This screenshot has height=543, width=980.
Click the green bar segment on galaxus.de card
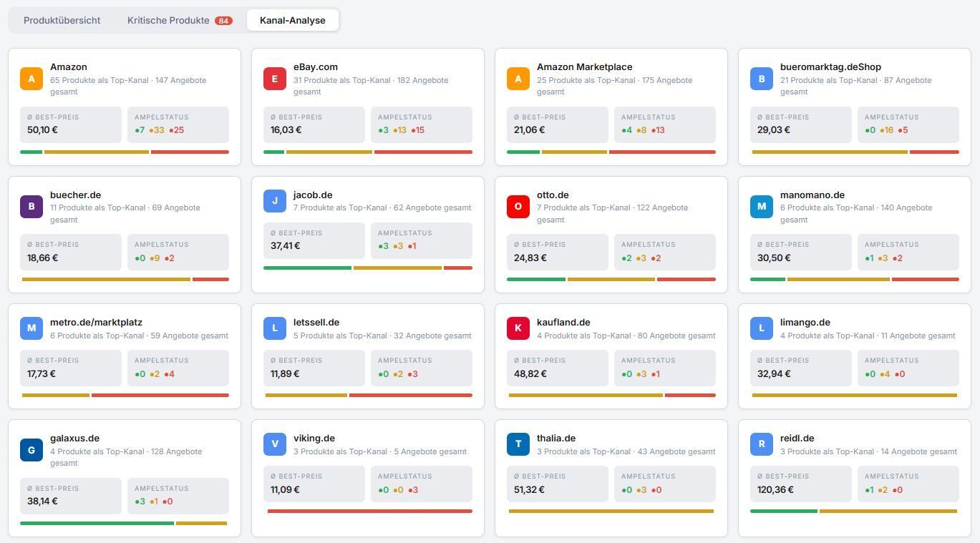[x=97, y=523]
